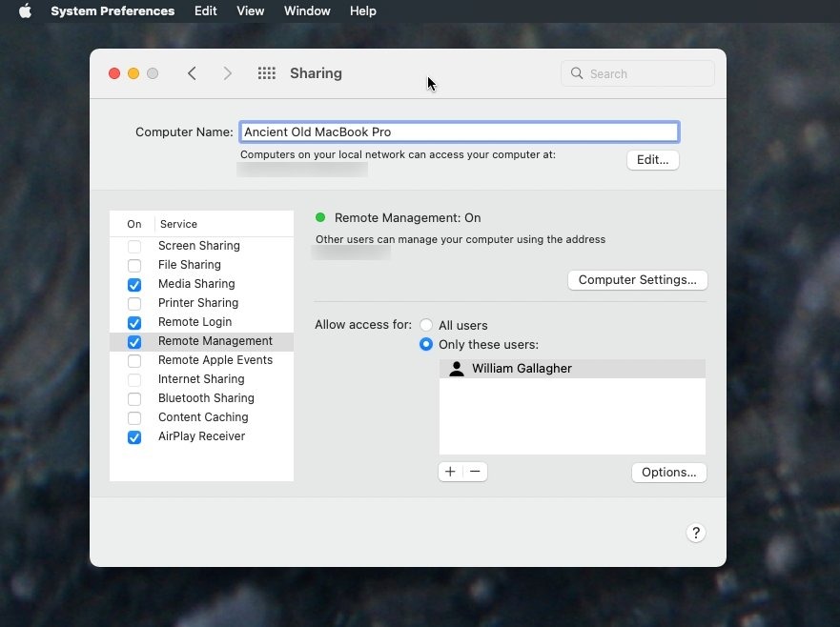Image resolution: width=840 pixels, height=627 pixels.
Task: Click the Computer Settings button
Action: click(637, 280)
